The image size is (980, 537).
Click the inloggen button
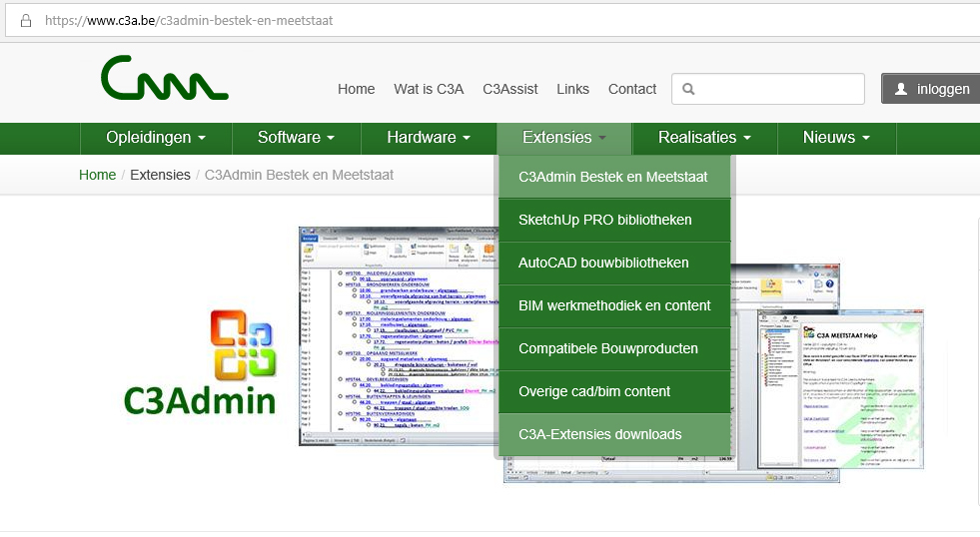click(931, 89)
